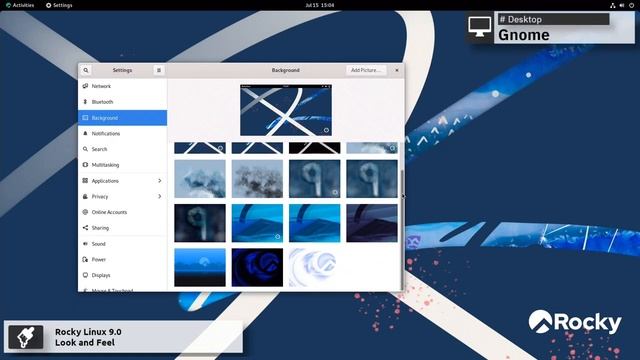Expand the Applications submenu chevron
The width and height of the screenshot is (640, 360).
tap(160, 180)
